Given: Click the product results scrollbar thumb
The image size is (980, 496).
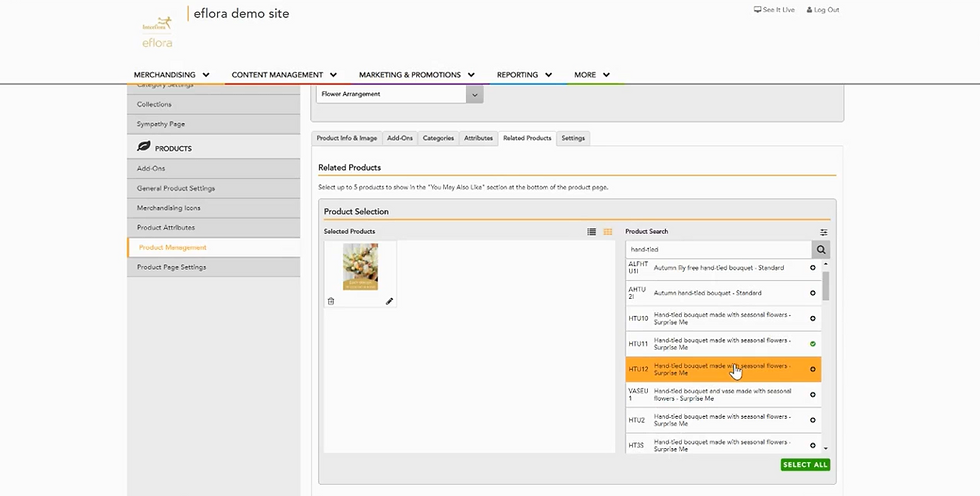Looking at the screenshot, I should [x=826, y=285].
